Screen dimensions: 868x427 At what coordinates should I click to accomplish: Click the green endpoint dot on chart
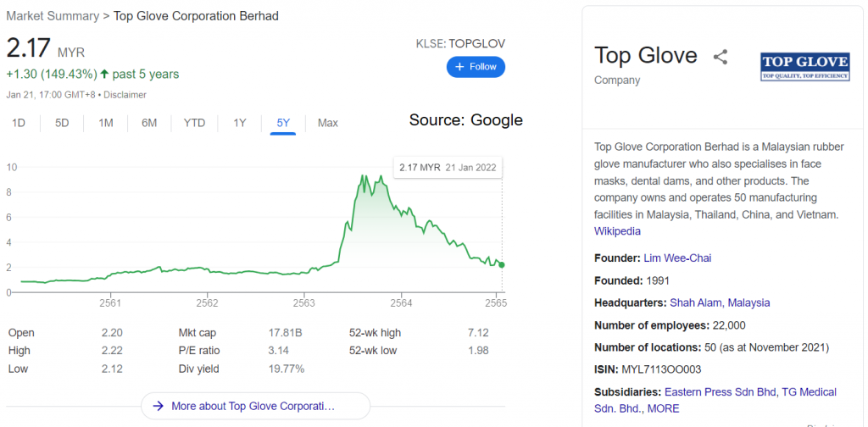click(502, 265)
